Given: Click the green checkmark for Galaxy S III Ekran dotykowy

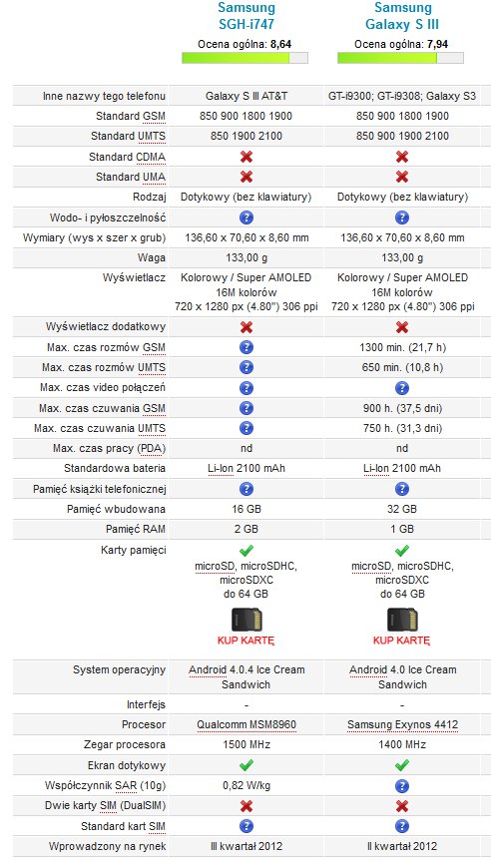Looking at the screenshot, I should (402, 765).
